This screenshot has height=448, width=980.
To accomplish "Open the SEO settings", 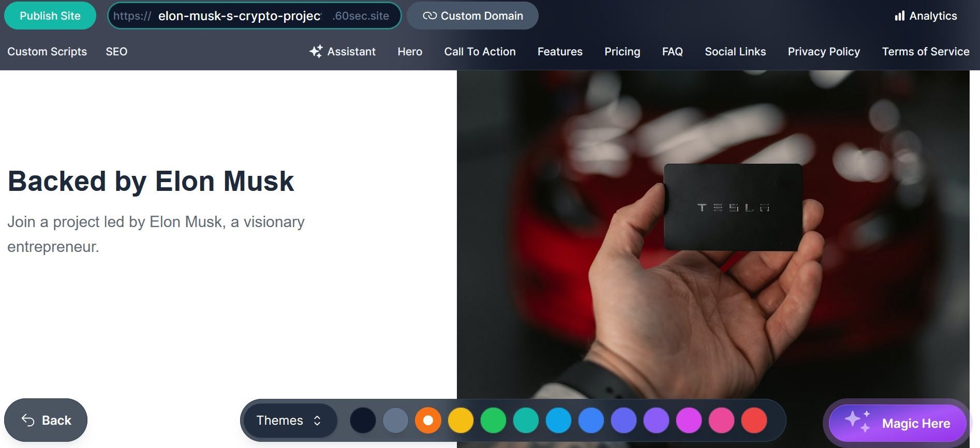I will pos(116,51).
